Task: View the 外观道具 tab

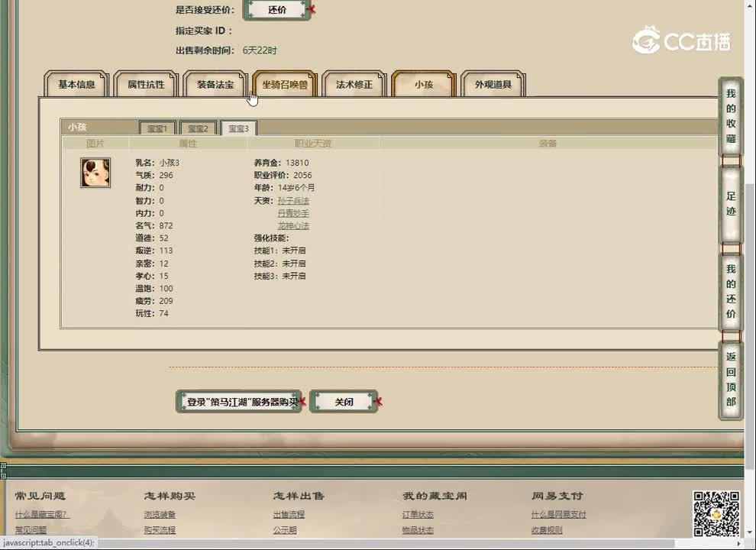Action: (x=492, y=85)
